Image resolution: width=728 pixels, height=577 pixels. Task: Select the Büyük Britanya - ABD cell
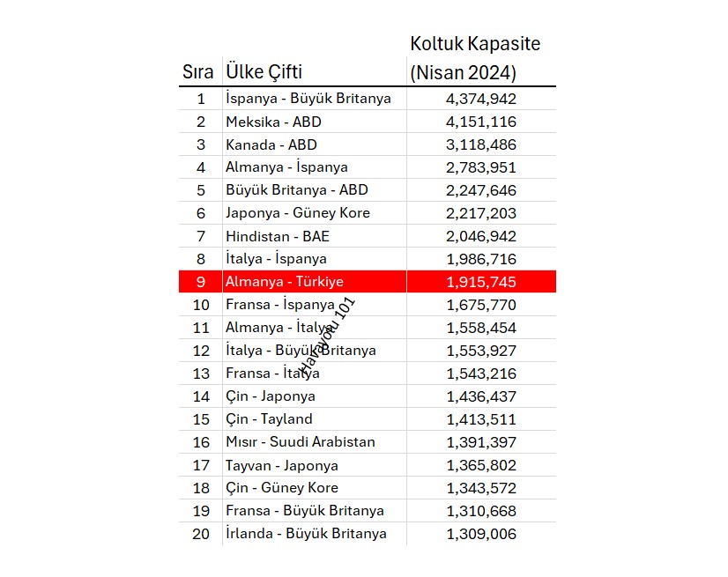coord(315,190)
